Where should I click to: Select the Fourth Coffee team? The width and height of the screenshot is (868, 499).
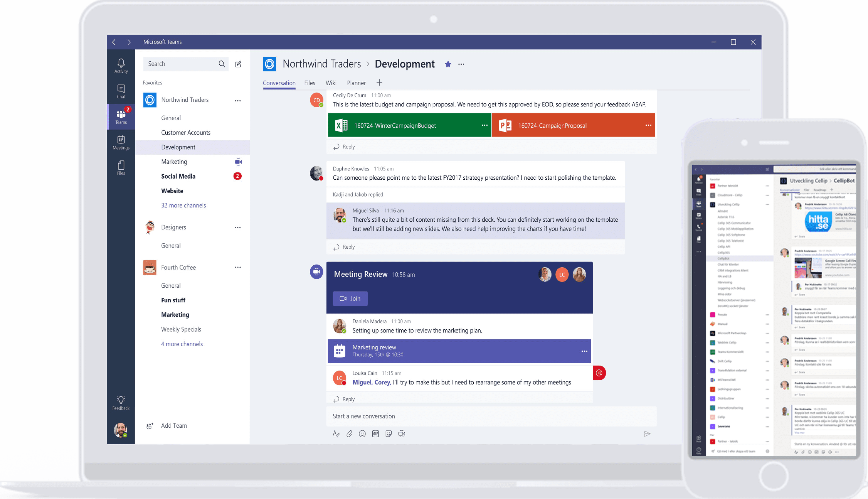click(x=178, y=267)
